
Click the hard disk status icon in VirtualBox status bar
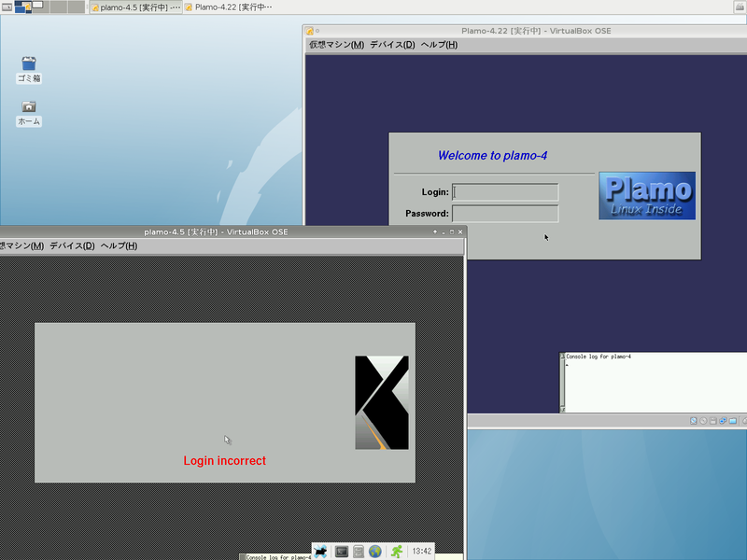pyautogui.click(x=694, y=421)
